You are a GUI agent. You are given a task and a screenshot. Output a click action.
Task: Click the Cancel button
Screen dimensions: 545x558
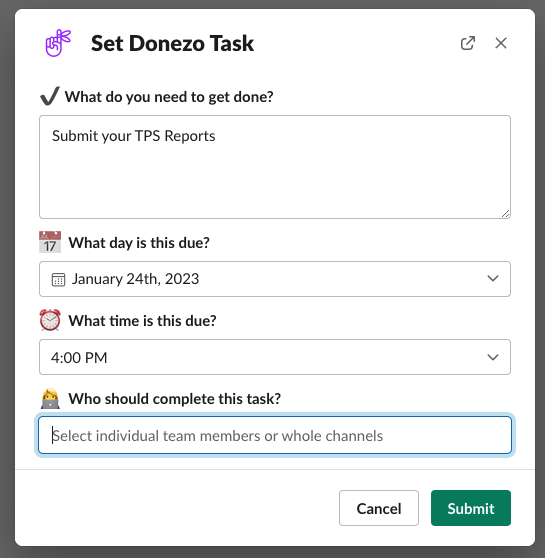(379, 508)
